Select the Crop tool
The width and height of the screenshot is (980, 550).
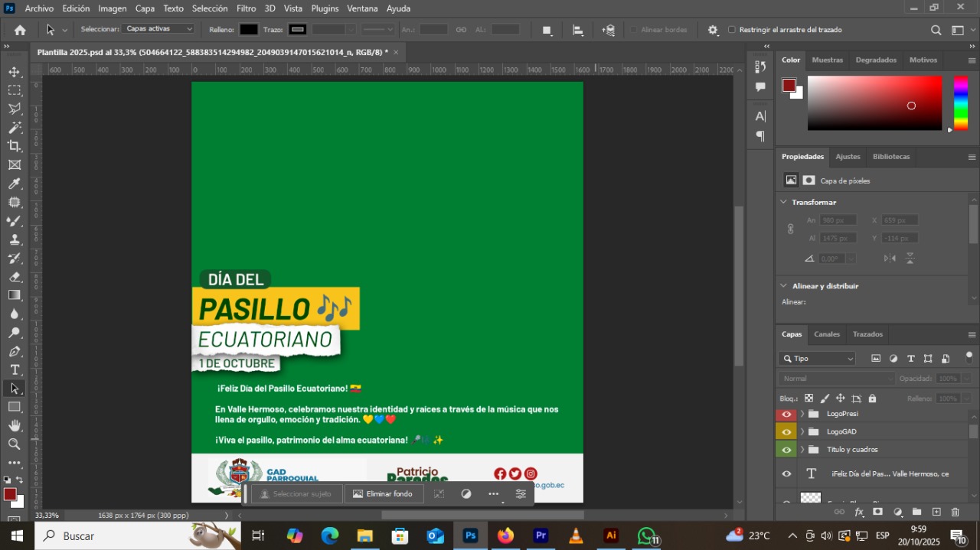point(15,146)
